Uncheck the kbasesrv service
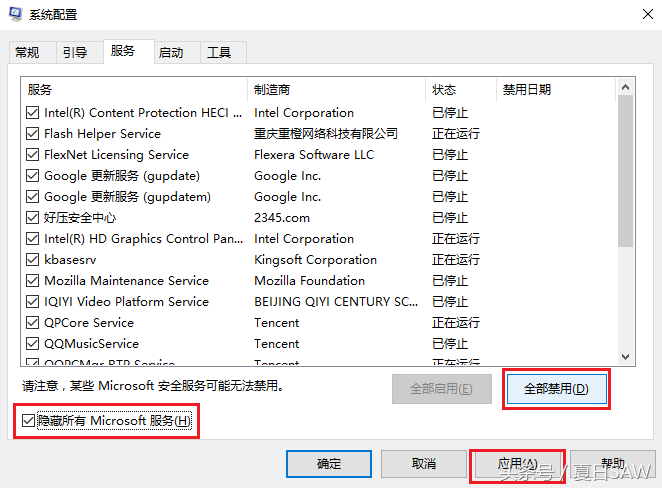 coord(33,260)
